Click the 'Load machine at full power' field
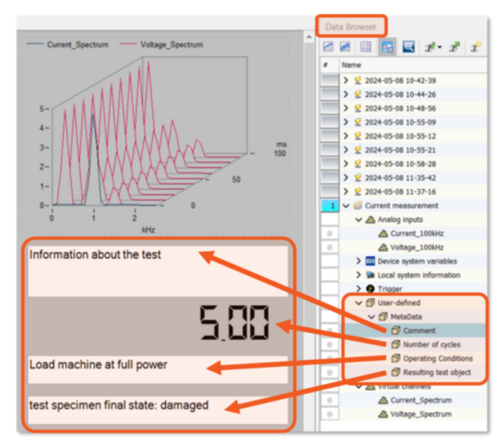The image size is (499, 448). (158, 370)
